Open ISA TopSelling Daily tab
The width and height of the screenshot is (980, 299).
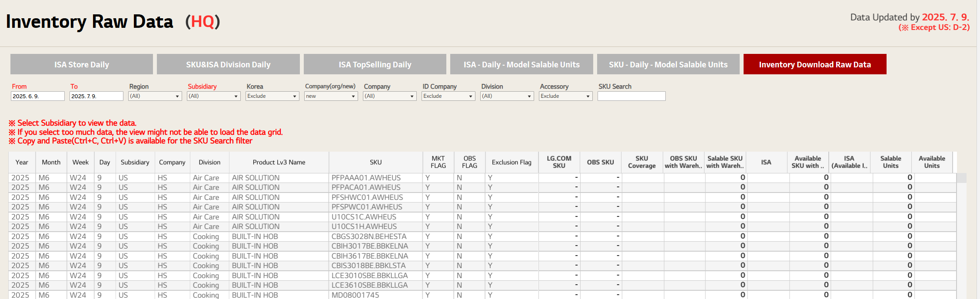tap(375, 64)
